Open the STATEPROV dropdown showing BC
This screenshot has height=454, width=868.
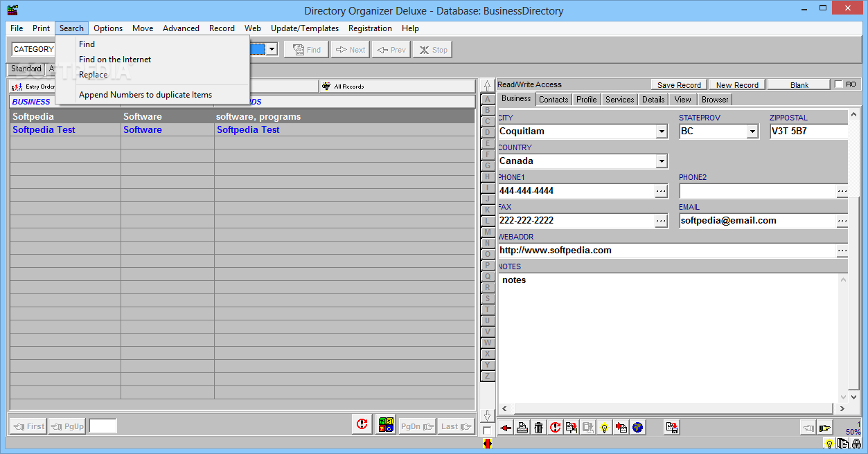tap(752, 131)
